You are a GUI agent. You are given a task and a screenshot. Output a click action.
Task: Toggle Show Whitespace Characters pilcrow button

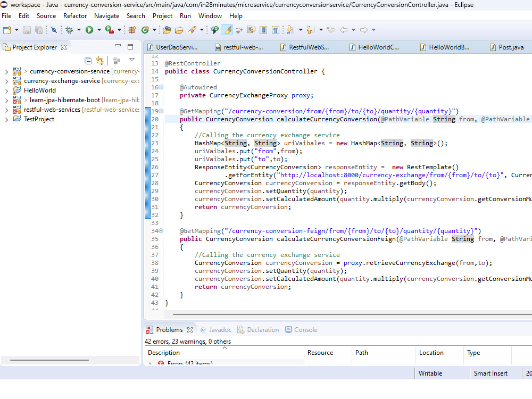(x=276, y=30)
